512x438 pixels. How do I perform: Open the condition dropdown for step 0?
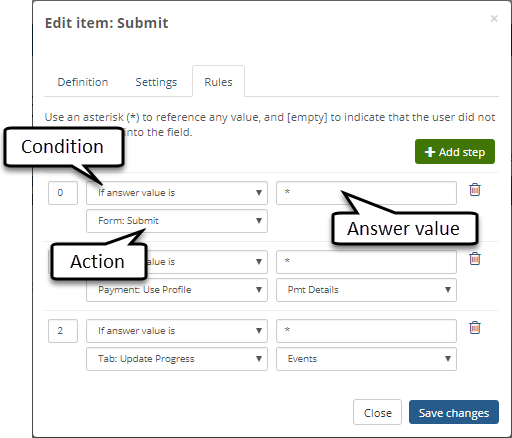coord(177,193)
